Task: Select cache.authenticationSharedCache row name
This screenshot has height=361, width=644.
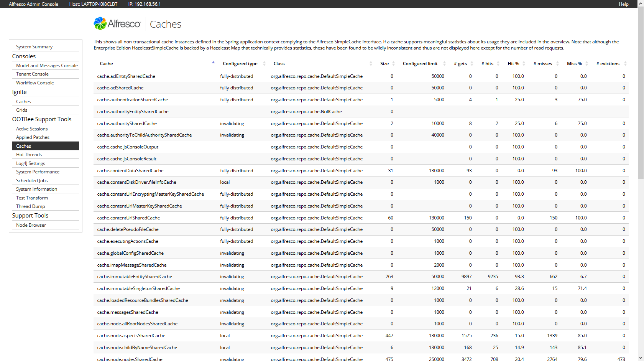Action: click(x=133, y=100)
